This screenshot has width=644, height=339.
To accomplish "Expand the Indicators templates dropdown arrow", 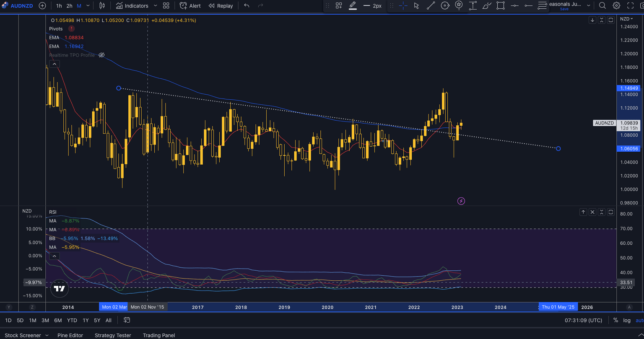I will (x=155, y=6).
